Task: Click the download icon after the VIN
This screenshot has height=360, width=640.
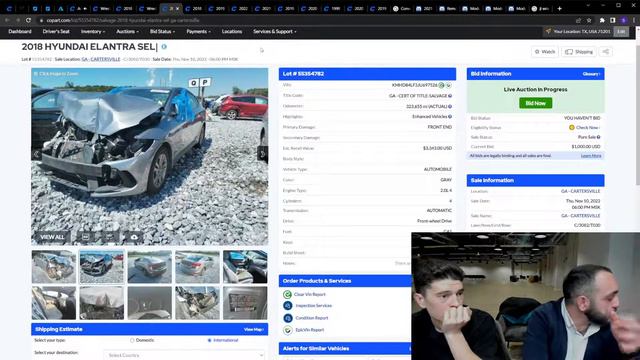Action: pyautogui.click(x=449, y=85)
